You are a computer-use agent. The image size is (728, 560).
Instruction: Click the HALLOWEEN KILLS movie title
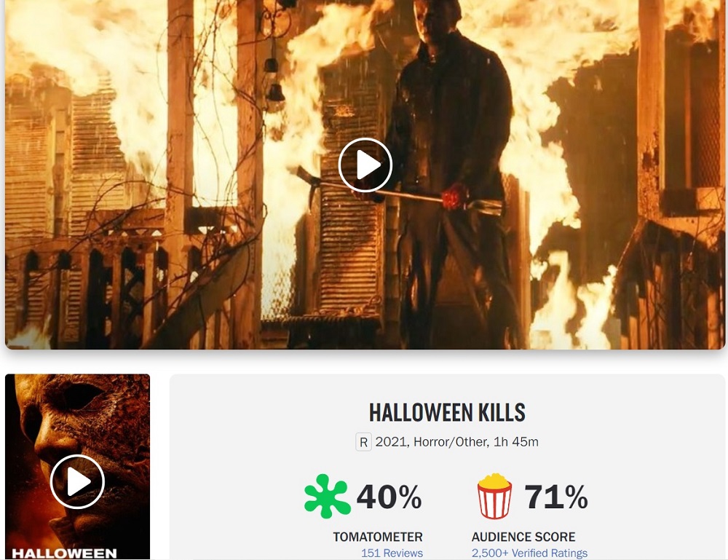(x=447, y=412)
